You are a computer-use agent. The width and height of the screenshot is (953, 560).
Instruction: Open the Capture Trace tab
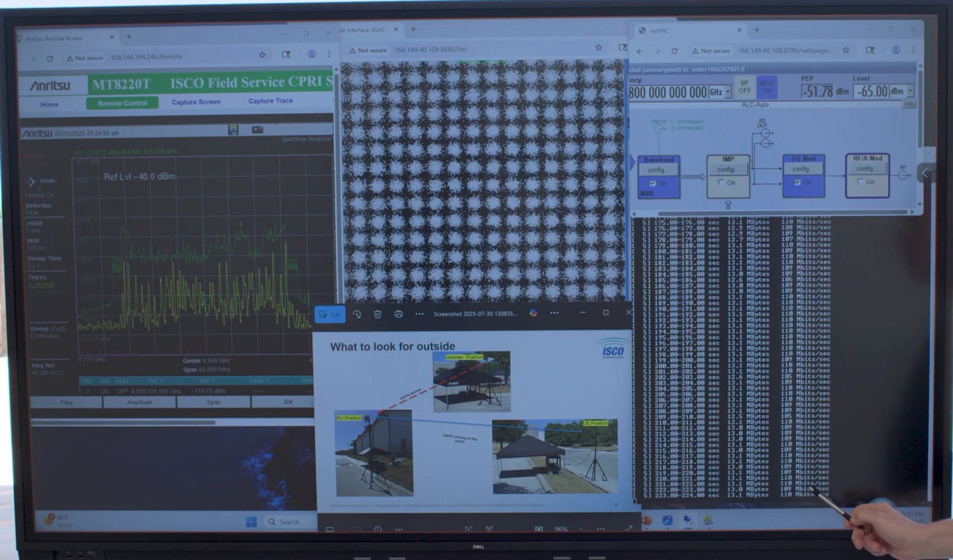pos(270,101)
